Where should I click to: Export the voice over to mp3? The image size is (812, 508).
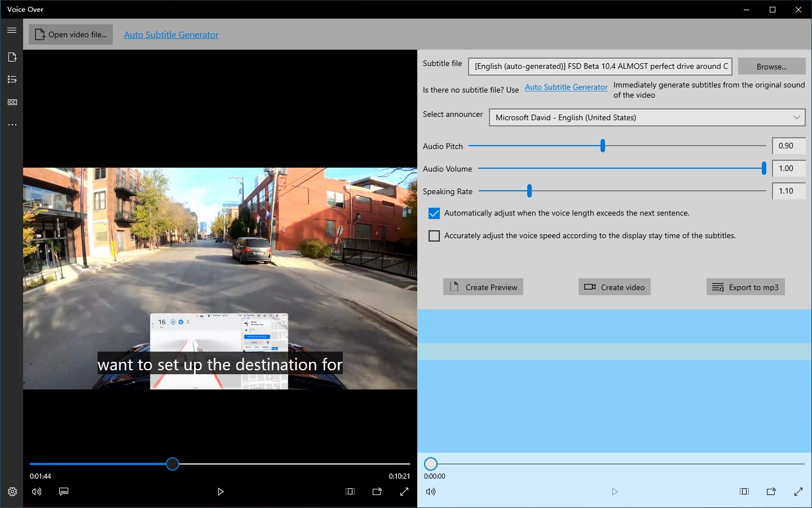coord(745,287)
